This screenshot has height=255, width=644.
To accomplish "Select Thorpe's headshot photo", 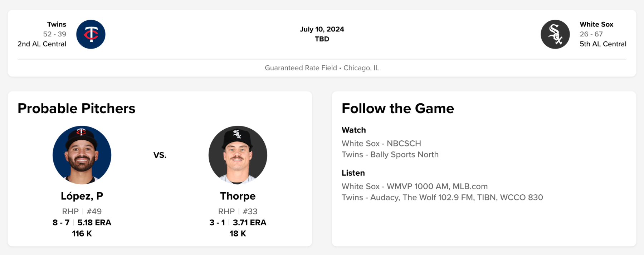I will pos(238,155).
